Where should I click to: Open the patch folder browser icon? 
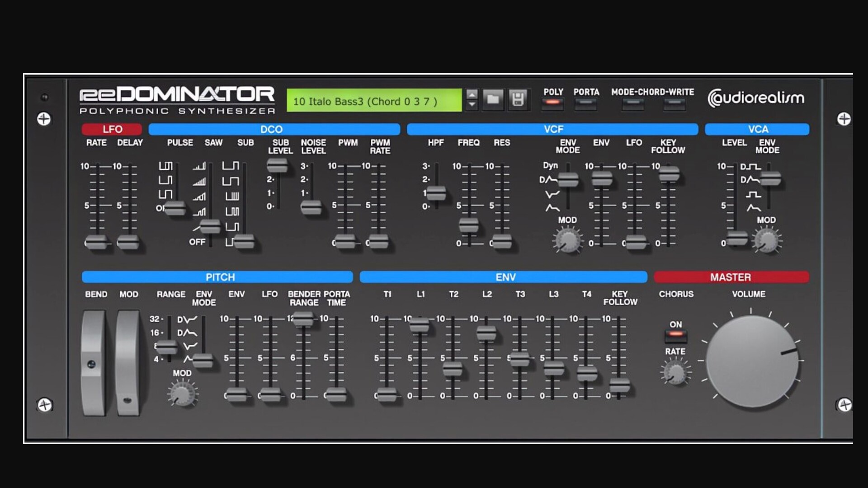494,100
